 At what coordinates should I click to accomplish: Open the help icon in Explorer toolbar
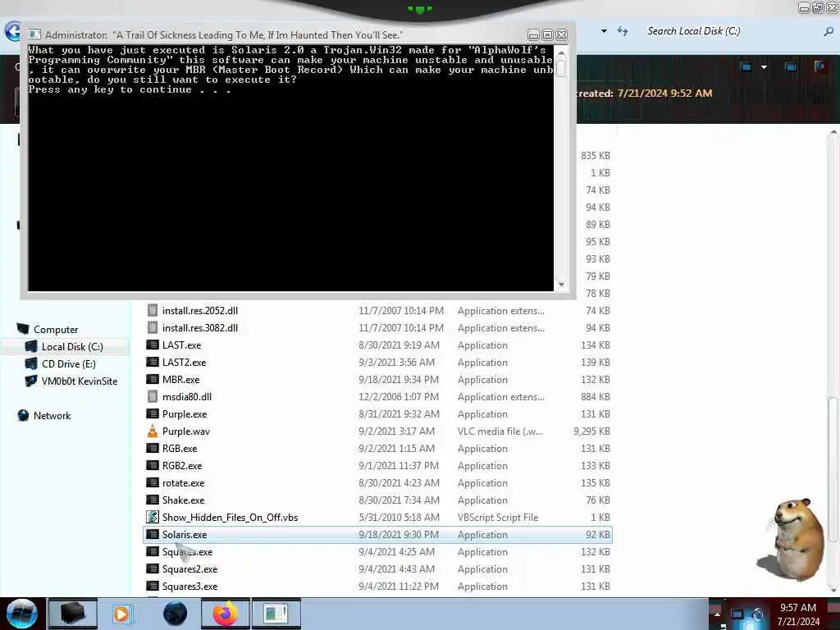click(x=819, y=67)
